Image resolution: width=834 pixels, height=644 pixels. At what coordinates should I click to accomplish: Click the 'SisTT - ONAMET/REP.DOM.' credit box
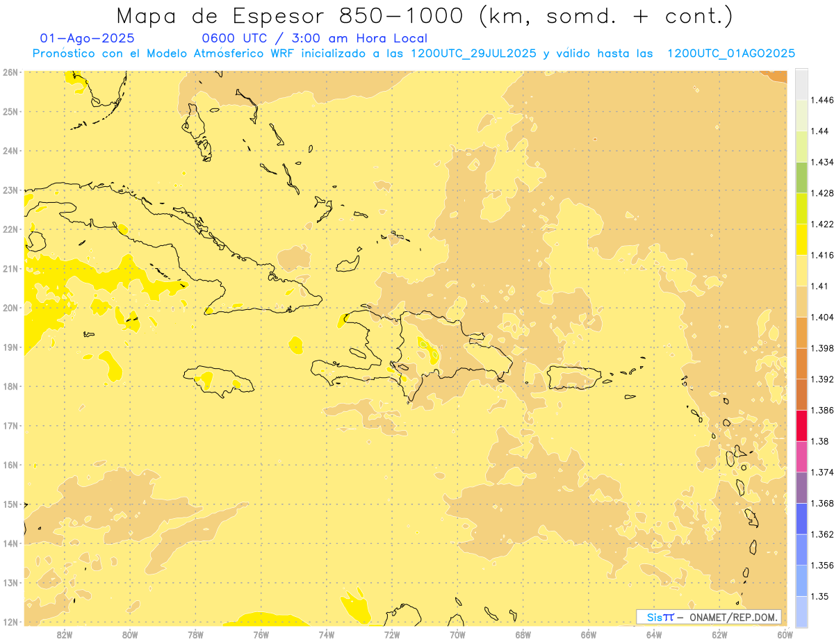[x=709, y=617]
